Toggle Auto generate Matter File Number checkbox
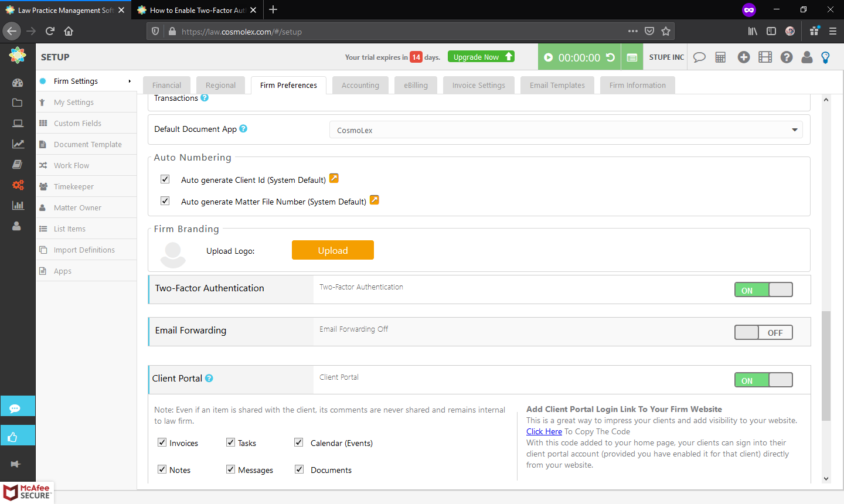Screen dimensions: 844x504 165,201
